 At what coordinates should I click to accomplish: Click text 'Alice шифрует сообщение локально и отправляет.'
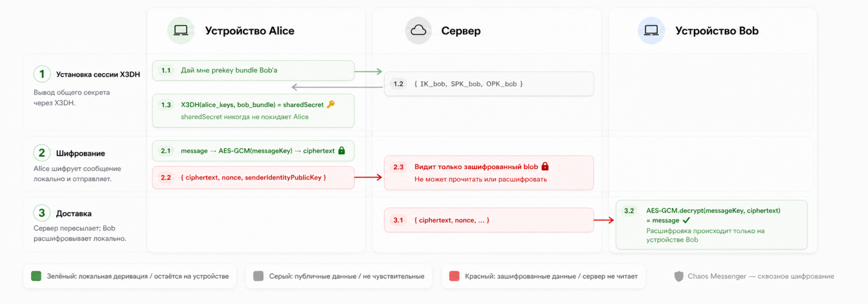[x=77, y=173]
